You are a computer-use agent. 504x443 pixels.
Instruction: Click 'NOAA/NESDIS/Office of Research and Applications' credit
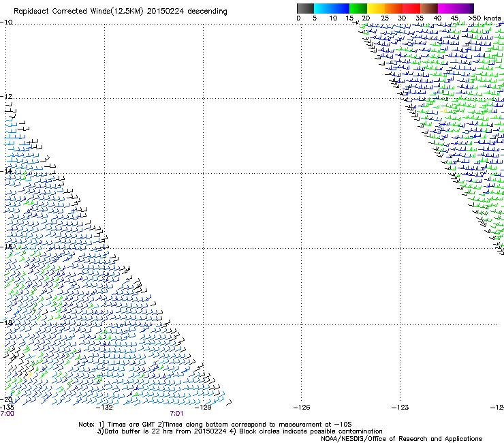tap(401, 439)
